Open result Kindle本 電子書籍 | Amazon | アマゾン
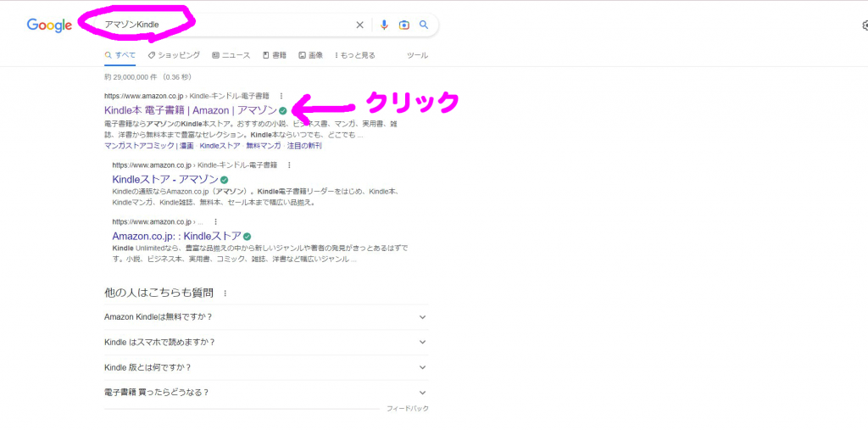This screenshot has width=868, height=430. [191, 109]
